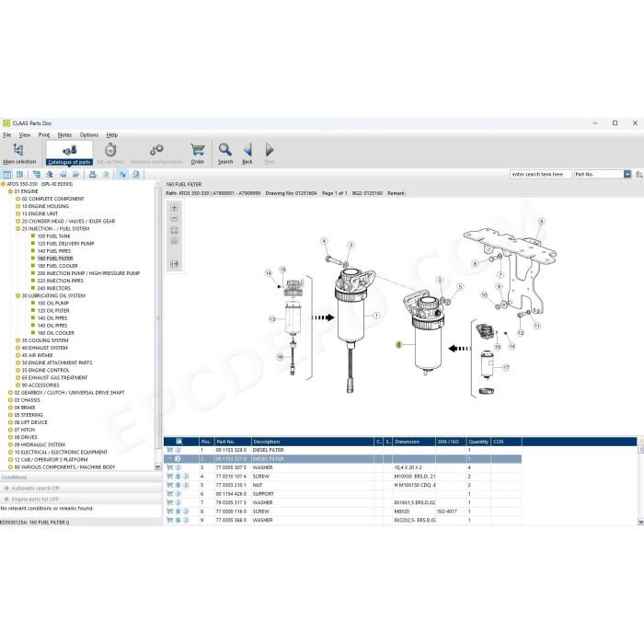Screen dimensions: 644x644
Task: Click the Print icon in secondary toolbar
Action: 93,175
